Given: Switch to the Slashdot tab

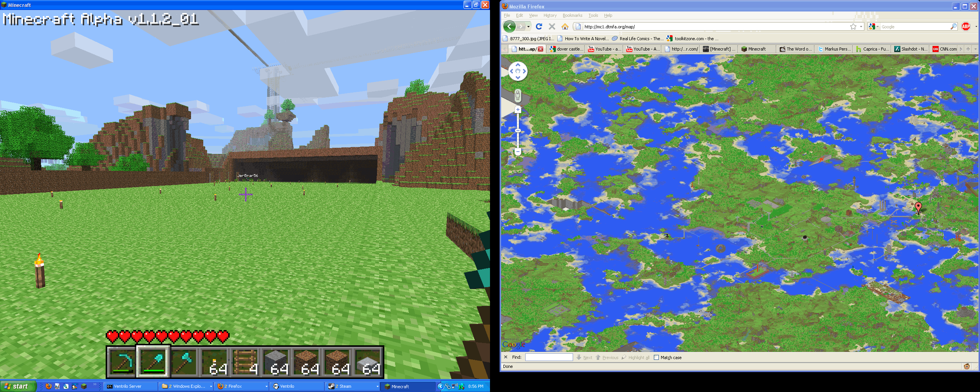Looking at the screenshot, I should (910, 49).
